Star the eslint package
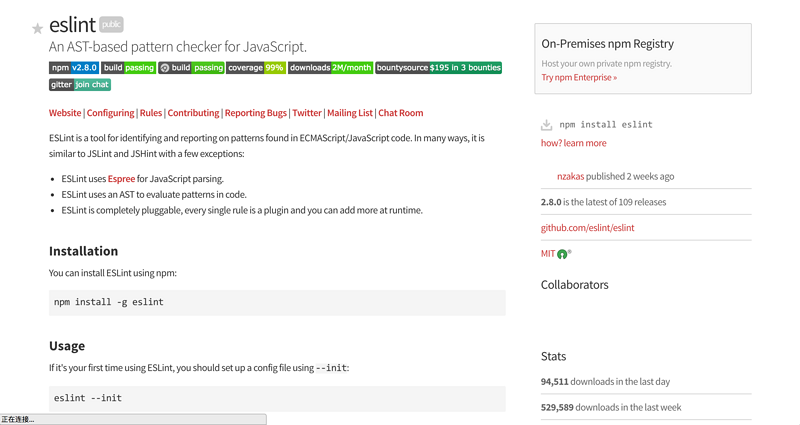Screen dimensions: 800x425 tap(38, 28)
